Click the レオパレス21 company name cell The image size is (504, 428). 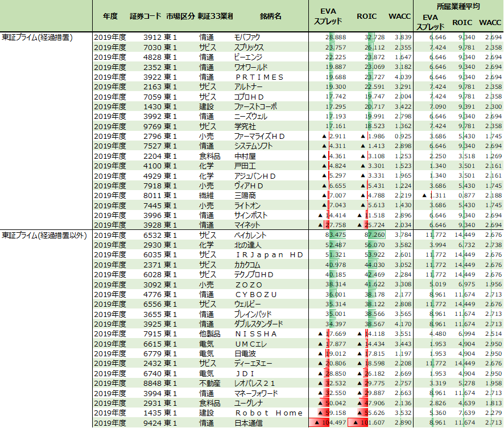(256, 383)
